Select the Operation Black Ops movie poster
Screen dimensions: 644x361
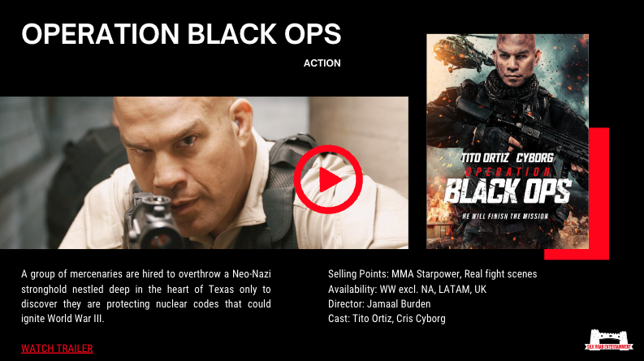pos(508,141)
